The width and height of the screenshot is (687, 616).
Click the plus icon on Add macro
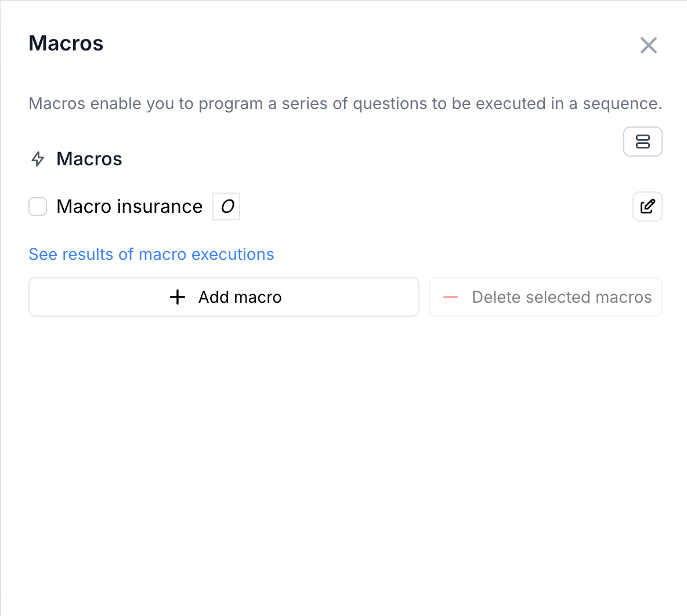[x=178, y=297]
